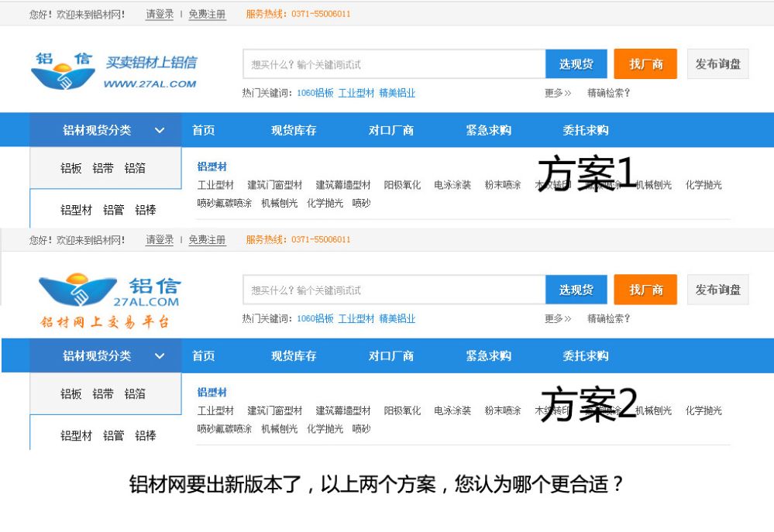Click the 发布询盘 button in 方案2
This screenshot has height=532, width=774.
tap(718, 290)
